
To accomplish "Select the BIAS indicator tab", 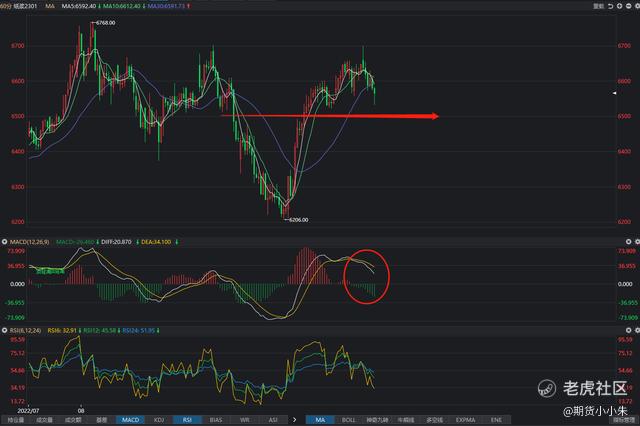I will (x=216, y=420).
